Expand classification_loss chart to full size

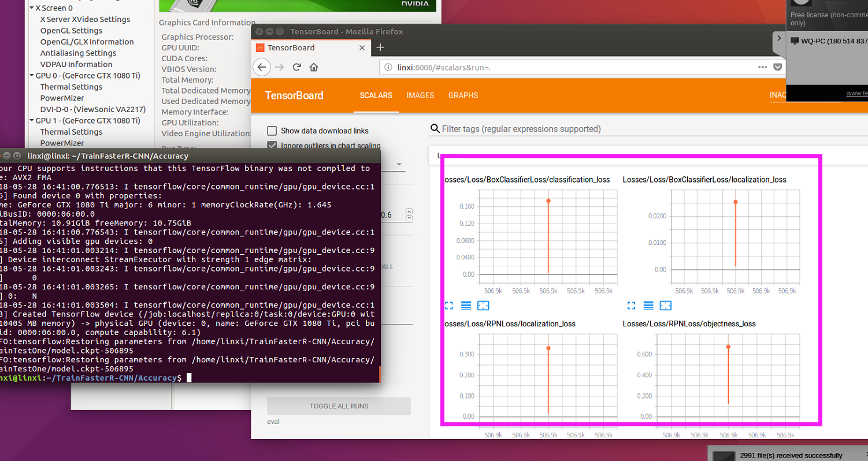pos(449,305)
